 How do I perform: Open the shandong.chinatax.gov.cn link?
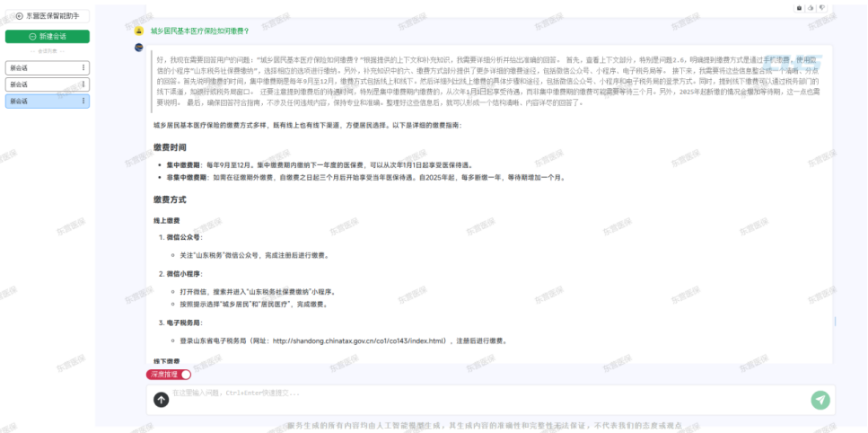click(x=359, y=341)
